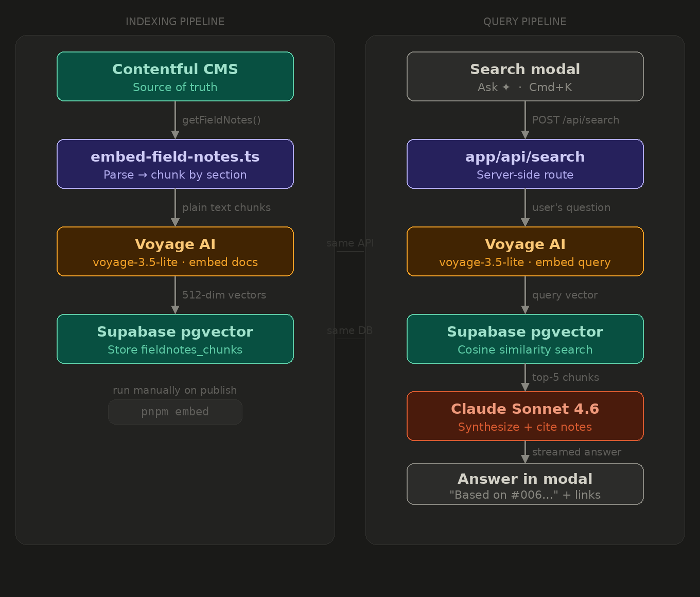Click the POST /api/search label
The width and height of the screenshot is (700, 597).
tap(575, 120)
